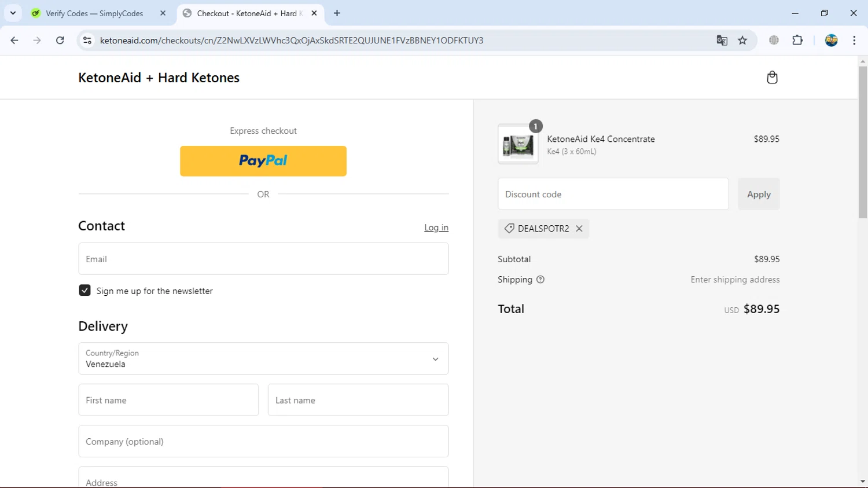View site information icon in address bar
This screenshot has width=868, height=488.
point(87,41)
